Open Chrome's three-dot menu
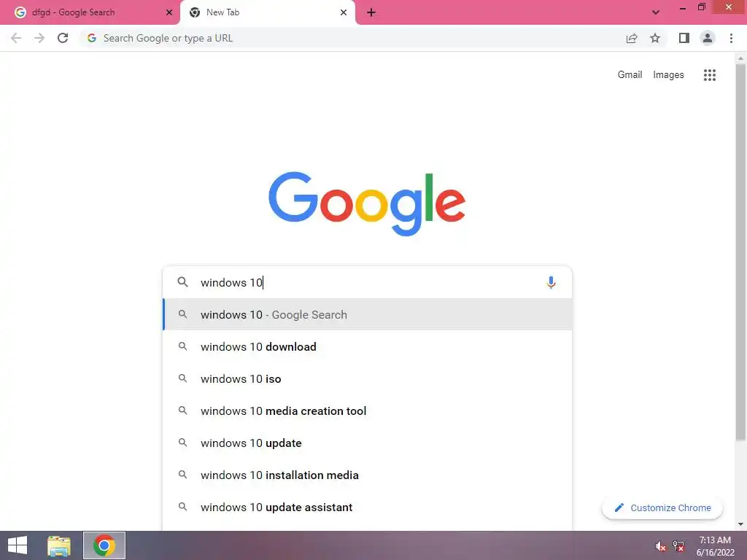Viewport: 747px width, 560px height. tap(731, 38)
